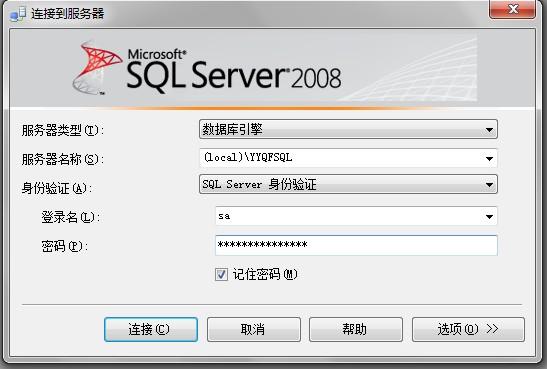Close the 连接到服务器 dialog
547x369 pixels.
[512, 9]
